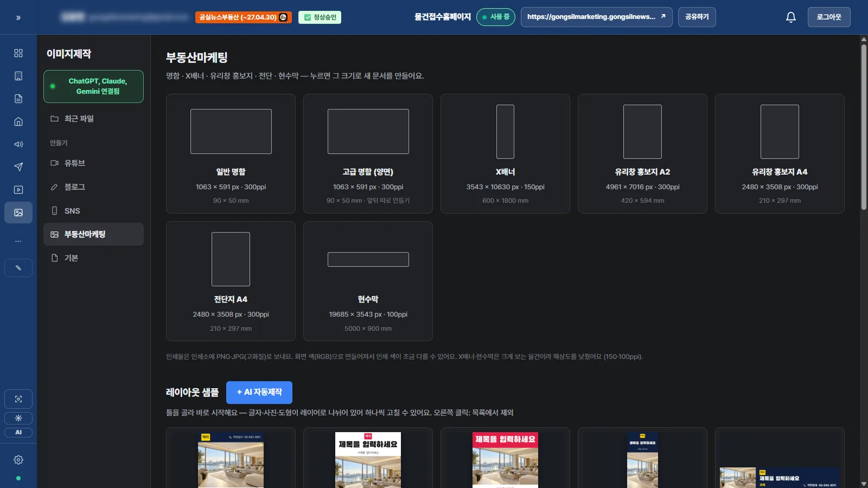Open 최근 파일 in side menu

click(93, 119)
